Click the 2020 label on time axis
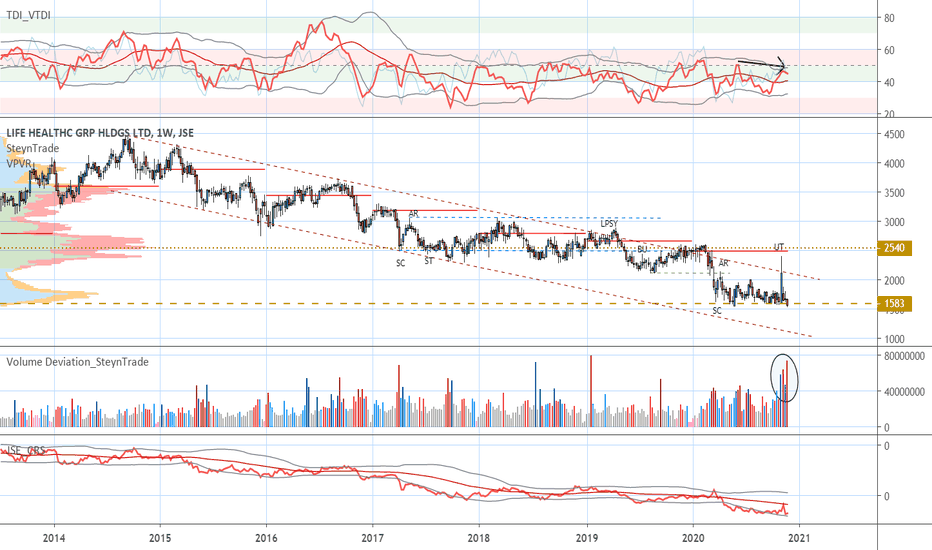 point(693,538)
